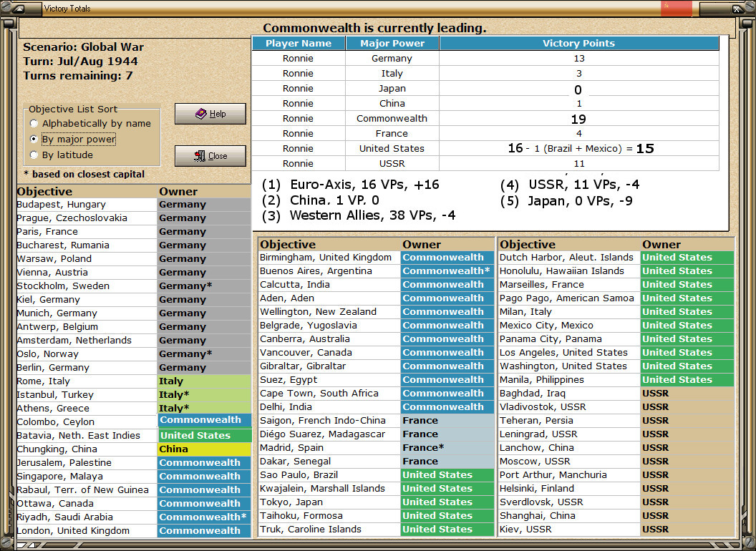Viewport: 756px width, 551px height.
Task: Click the Buenos Aires, Argentina objective
Action: (316, 271)
